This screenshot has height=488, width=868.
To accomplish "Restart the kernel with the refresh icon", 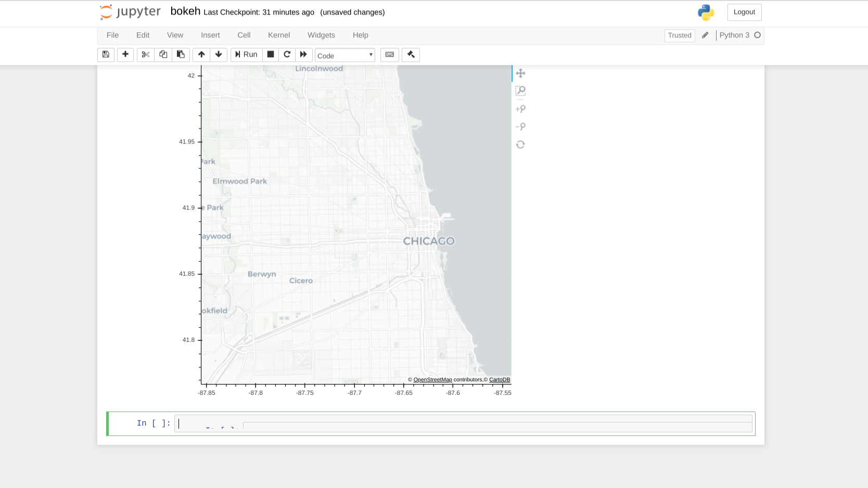I will coord(287,54).
